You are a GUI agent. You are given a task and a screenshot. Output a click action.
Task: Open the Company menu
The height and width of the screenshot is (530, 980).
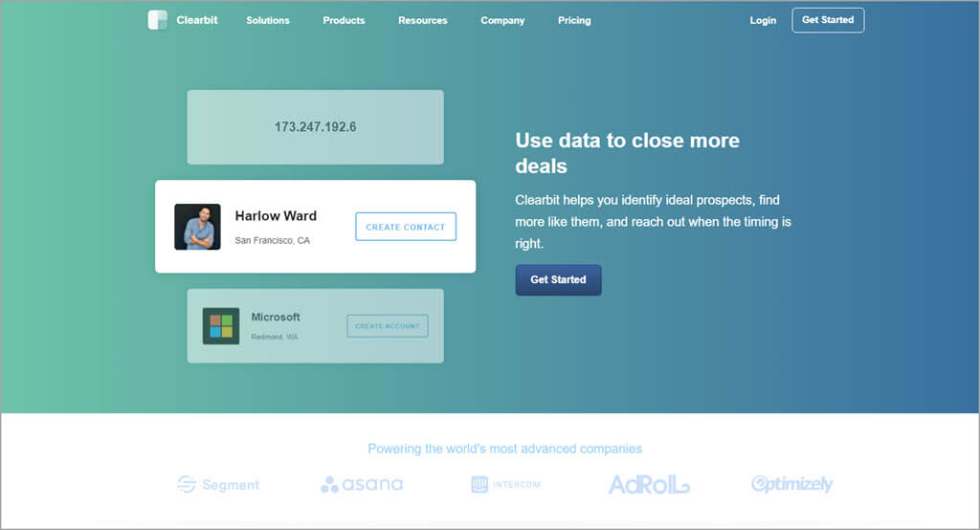pos(502,20)
